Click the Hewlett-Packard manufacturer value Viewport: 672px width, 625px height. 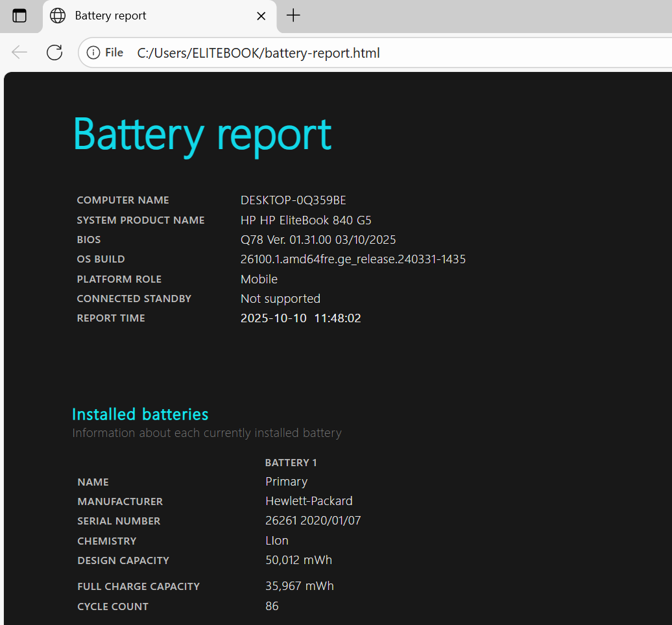pyautogui.click(x=309, y=501)
